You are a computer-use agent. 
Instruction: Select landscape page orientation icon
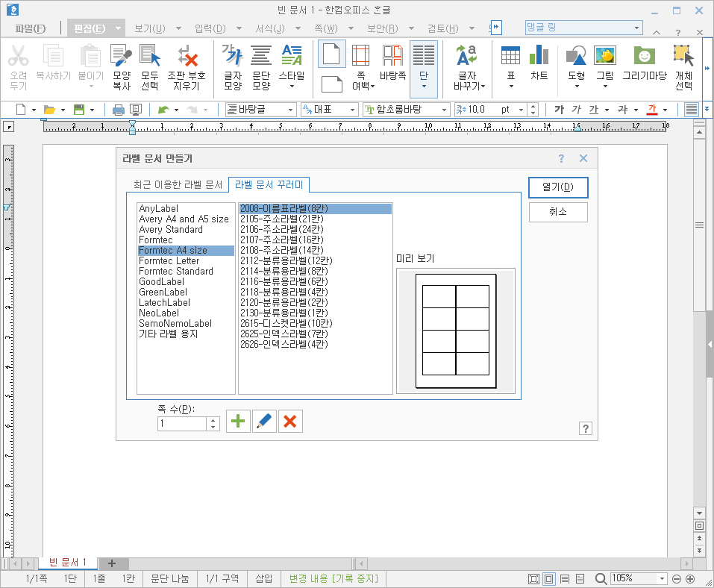coord(331,85)
